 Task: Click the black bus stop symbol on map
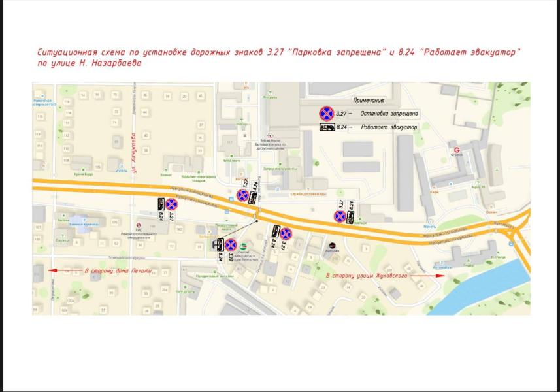[216, 245]
